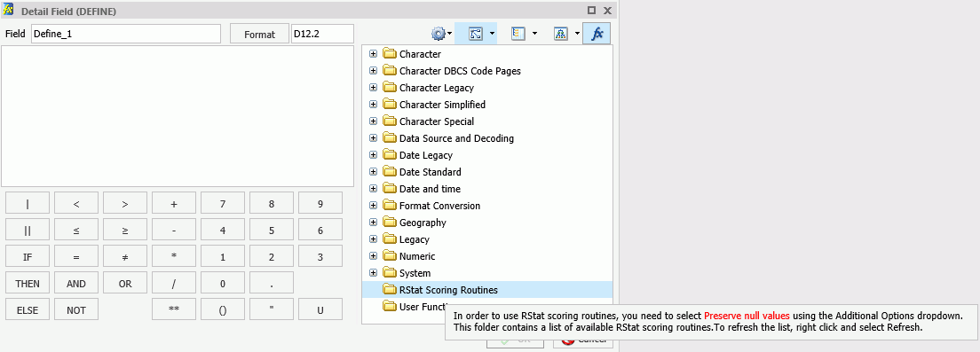
Task: Insert the not equal ≠ operator
Action: (x=125, y=256)
